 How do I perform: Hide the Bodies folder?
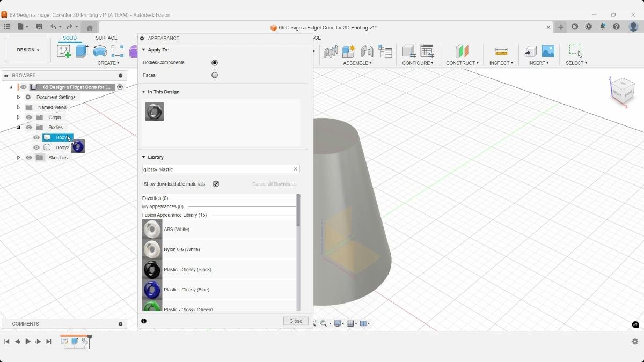(29, 128)
